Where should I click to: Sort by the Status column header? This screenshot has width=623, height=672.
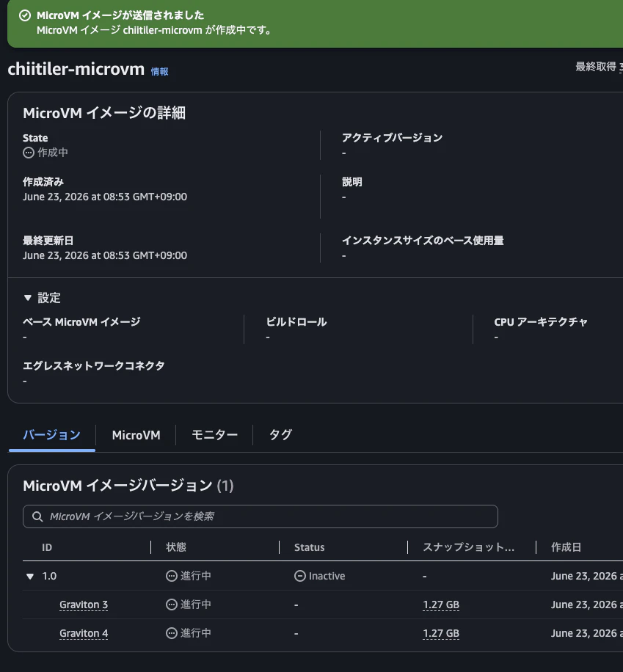pyautogui.click(x=309, y=547)
